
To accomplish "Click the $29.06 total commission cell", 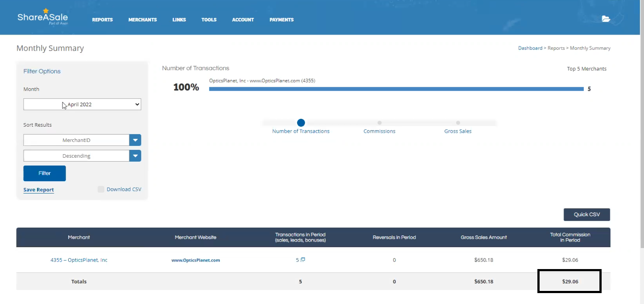I will pyautogui.click(x=570, y=282).
